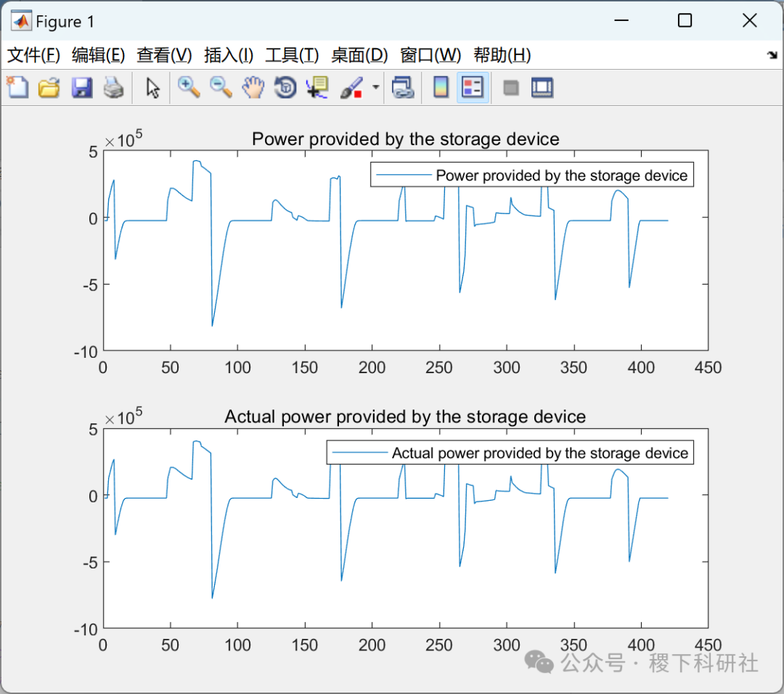Save the figure with the floppy disk icon
The image size is (784, 694).
pos(81,88)
